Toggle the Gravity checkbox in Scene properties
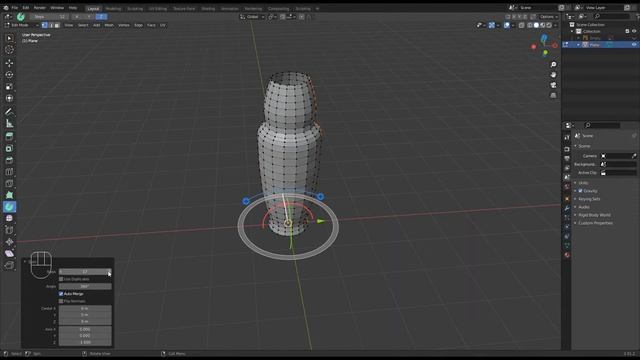The image size is (640, 360). click(580, 191)
